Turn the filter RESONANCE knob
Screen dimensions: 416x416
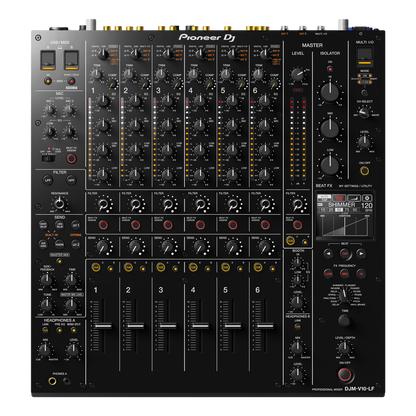[59, 203]
